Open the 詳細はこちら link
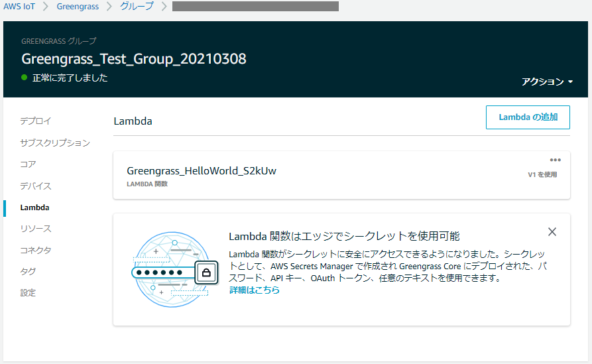This screenshot has height=364, width=592. [255, 290]
